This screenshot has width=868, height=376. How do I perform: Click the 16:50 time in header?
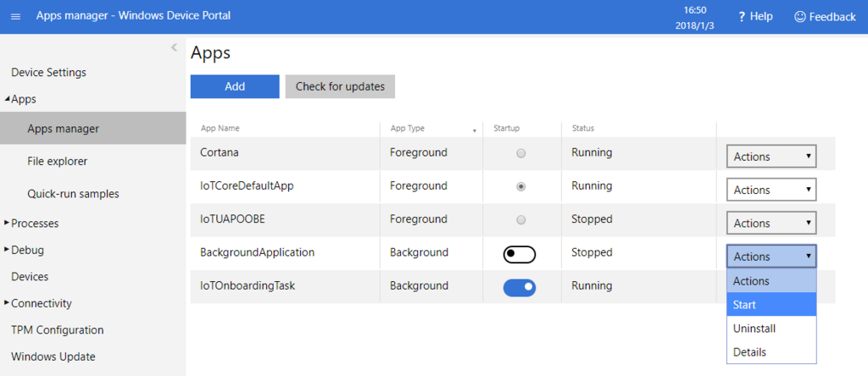(695, 10)
